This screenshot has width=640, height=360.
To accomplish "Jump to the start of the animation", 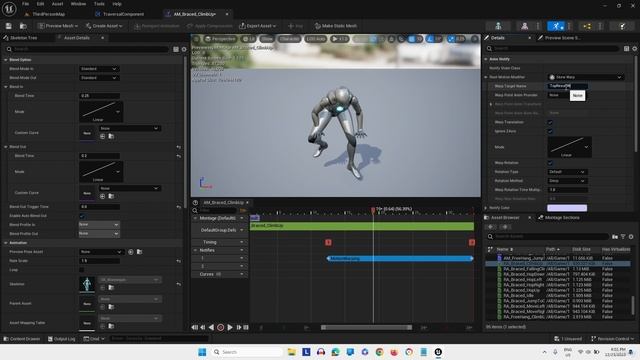I will click(194, 327).
